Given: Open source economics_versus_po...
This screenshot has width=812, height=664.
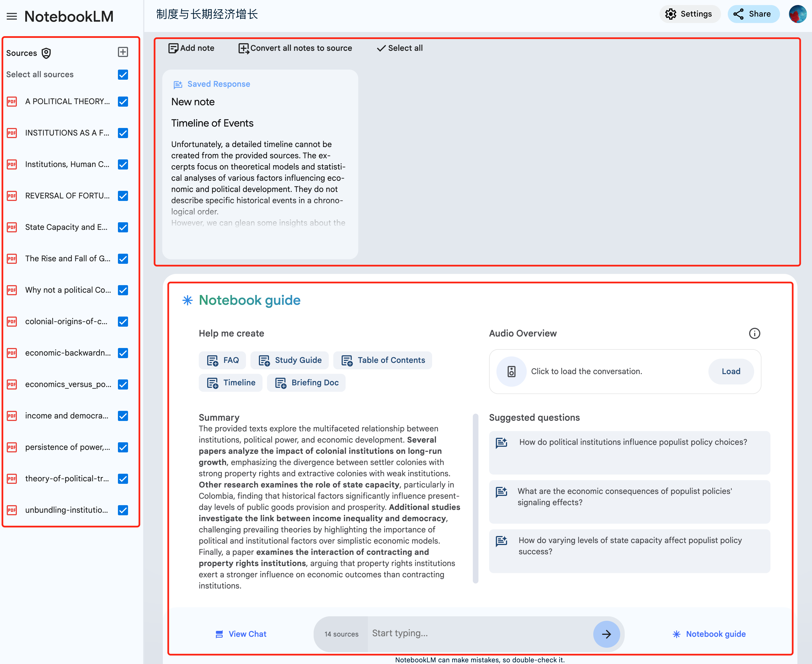Looking at the screenshot, I should click(68, 384).
